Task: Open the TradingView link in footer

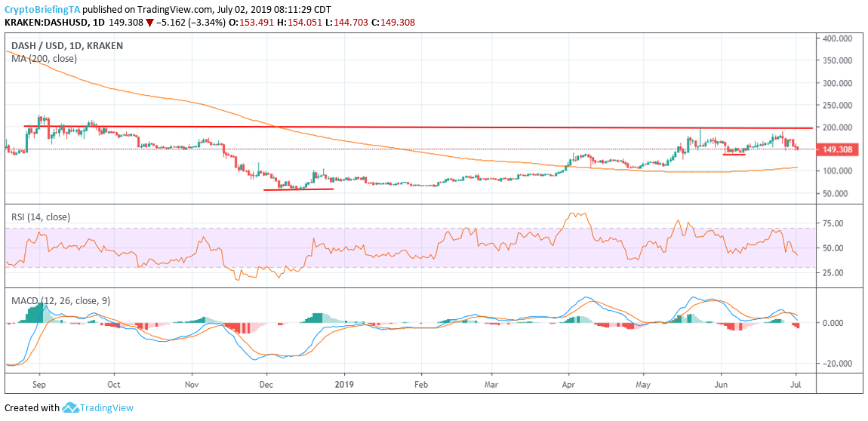Action: point(107,407)
